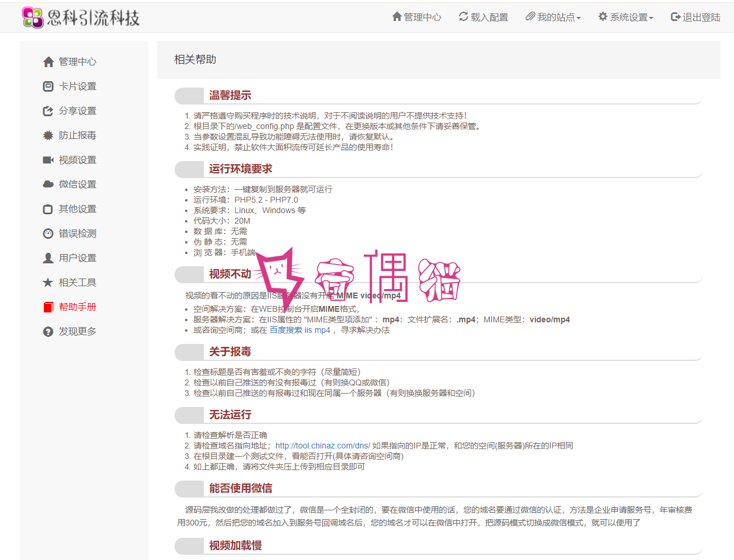Screen dimensions: 734x560
Task: Click the line 检查标题是否有害羞或不良的字符
Action: pyautogui.click(x=277, y=373)
